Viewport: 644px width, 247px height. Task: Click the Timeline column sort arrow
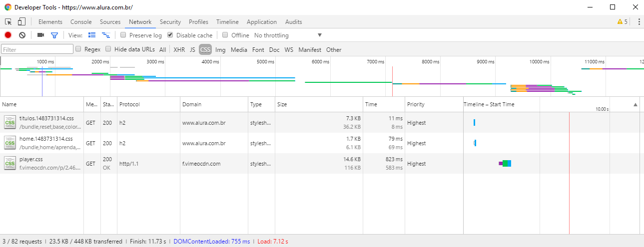[x=636, y=105]
